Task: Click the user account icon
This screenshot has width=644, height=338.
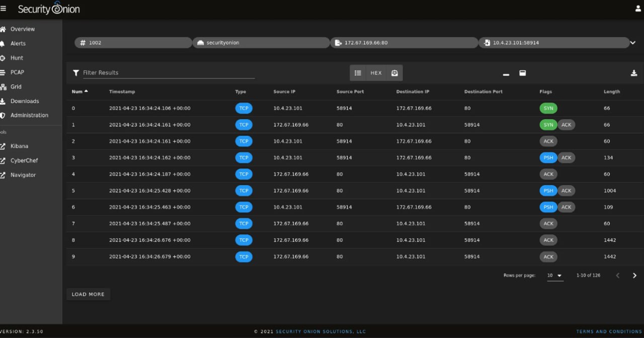Action: (x=638, y=9)
